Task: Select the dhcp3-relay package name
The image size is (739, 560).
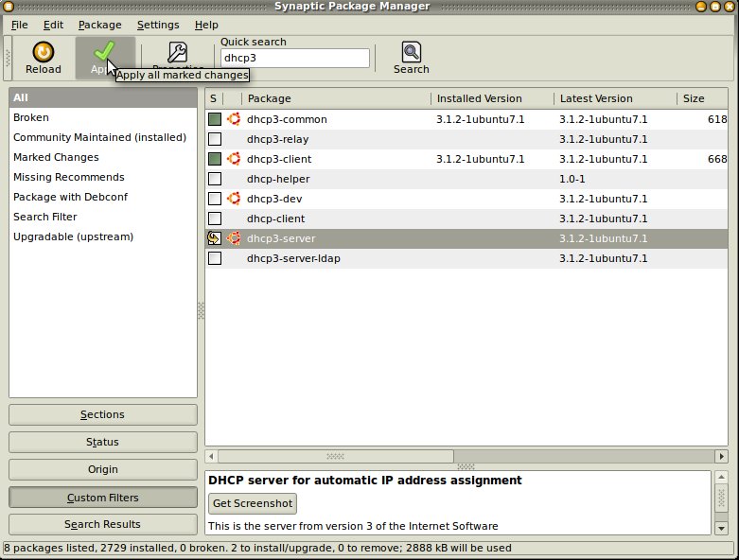Action: point(277,139)
